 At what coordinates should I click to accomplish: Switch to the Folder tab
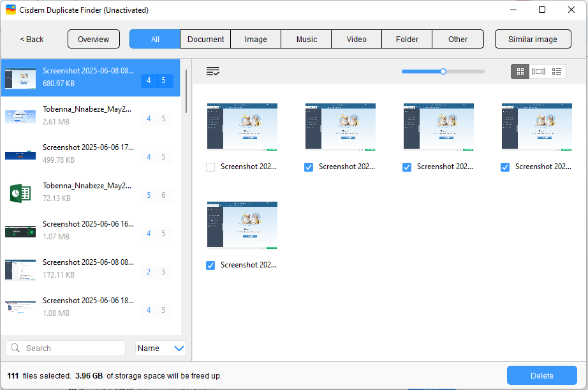tap(407, 39)
